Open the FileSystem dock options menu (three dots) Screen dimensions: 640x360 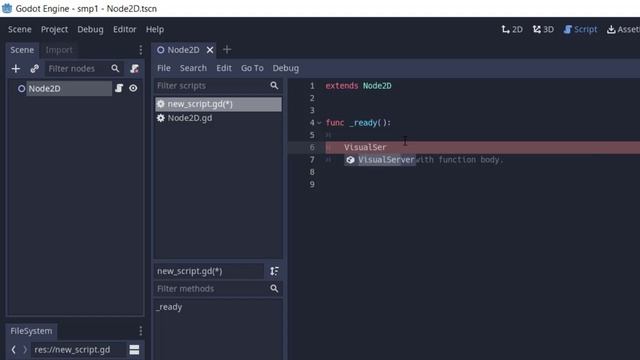pos(140,331)
